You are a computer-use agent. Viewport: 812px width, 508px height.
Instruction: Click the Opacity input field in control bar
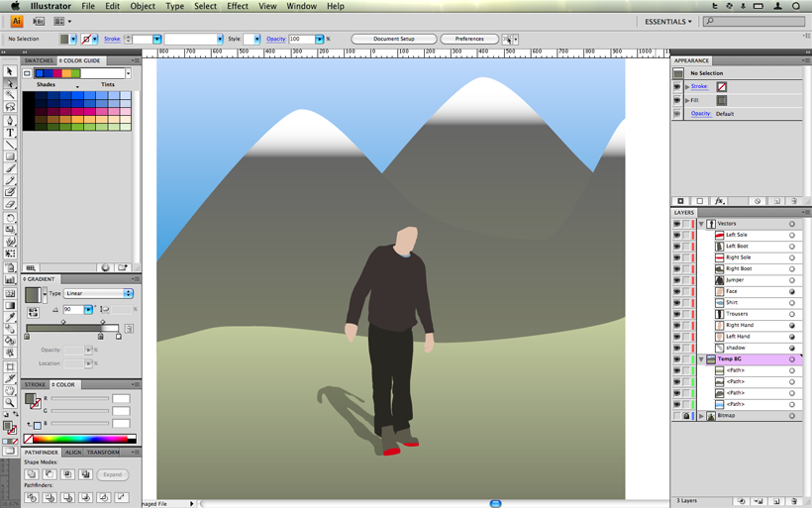pos(301,39)
